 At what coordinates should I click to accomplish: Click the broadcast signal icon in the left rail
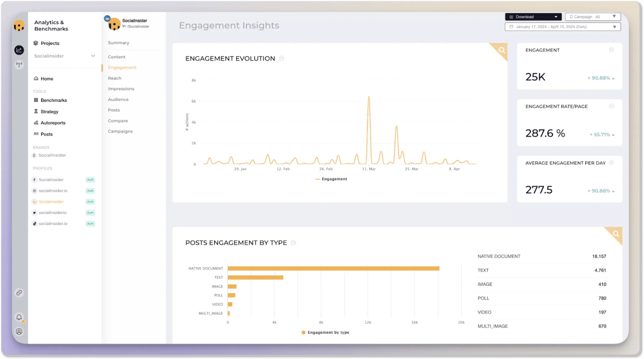(19, 64)
